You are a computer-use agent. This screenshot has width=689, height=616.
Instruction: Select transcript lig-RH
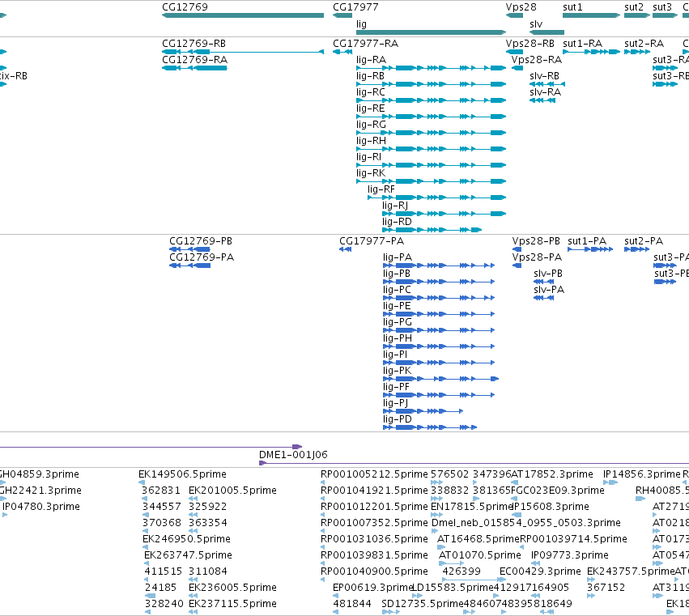[x=431, y=149]
